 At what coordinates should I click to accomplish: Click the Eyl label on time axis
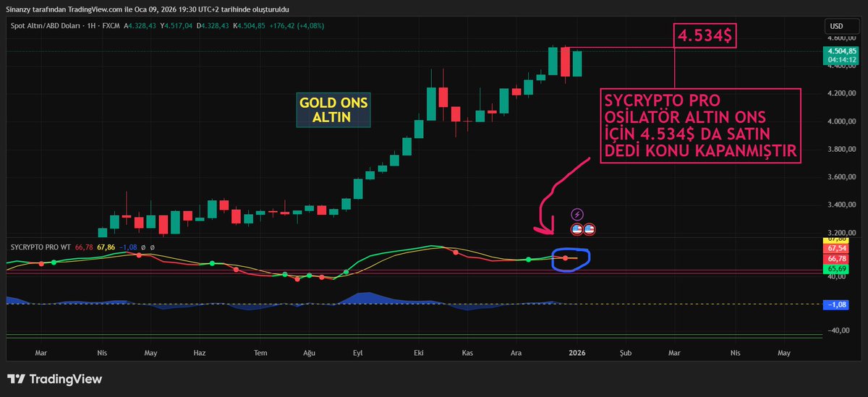tap(357, 353)
